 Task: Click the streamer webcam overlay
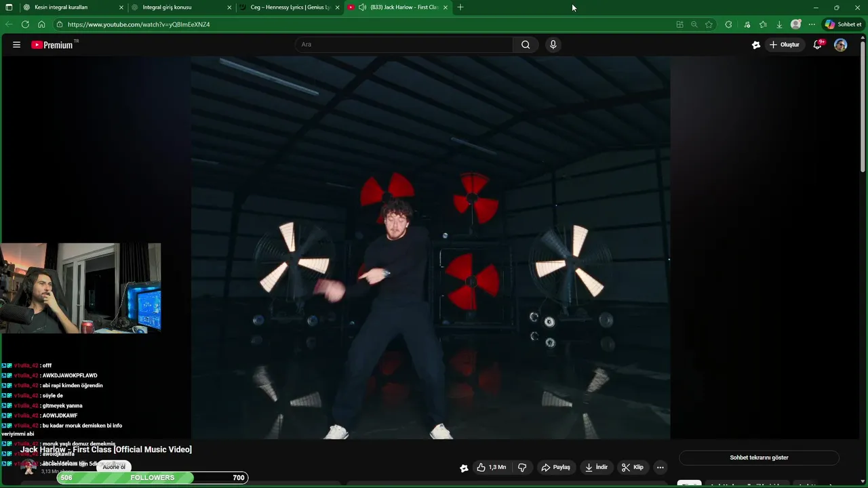click(81, 288)
